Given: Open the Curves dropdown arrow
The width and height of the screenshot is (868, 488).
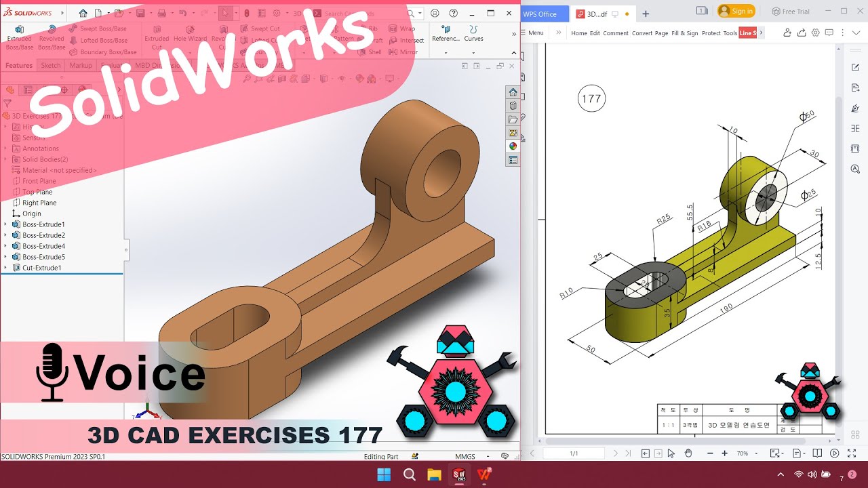Looking at the screenshot, I should click(x=473, y=53).
